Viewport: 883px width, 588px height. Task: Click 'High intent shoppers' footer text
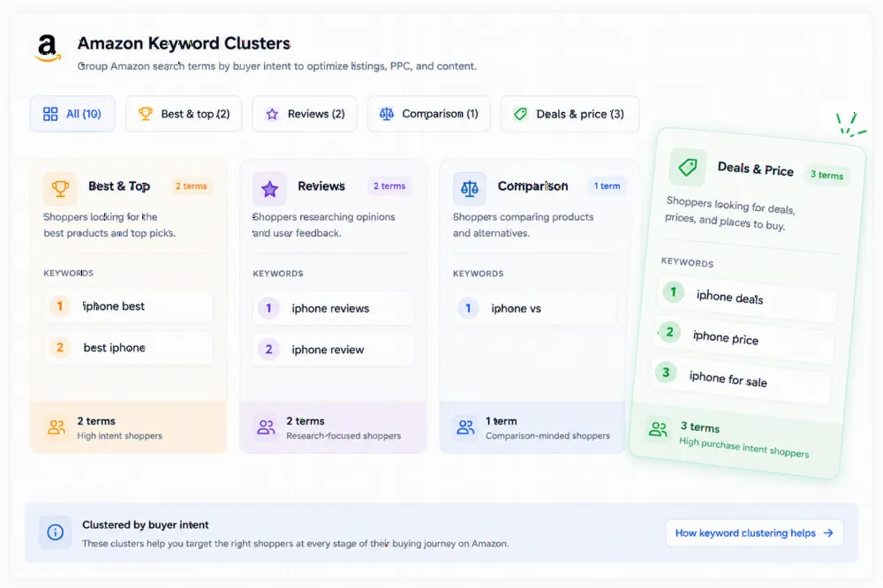[119, 436]
